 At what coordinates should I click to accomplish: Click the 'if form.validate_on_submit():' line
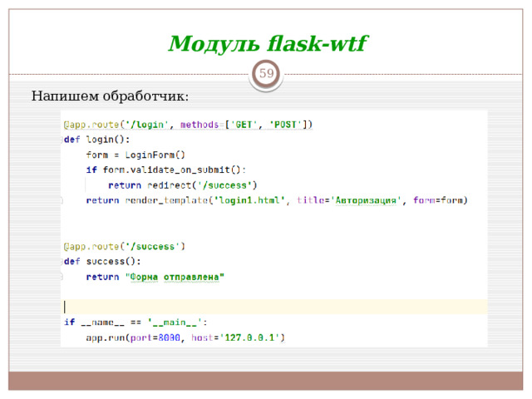(x=166, y=170)
